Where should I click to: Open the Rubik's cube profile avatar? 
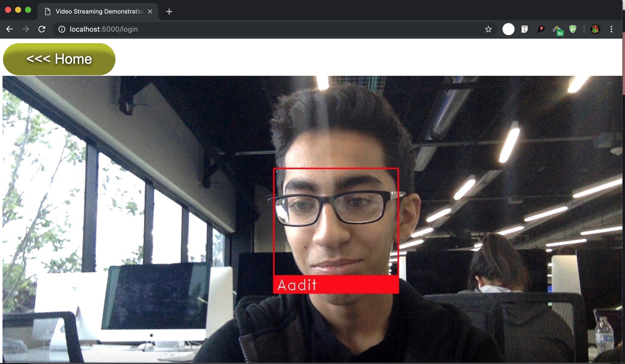[595, 29]
